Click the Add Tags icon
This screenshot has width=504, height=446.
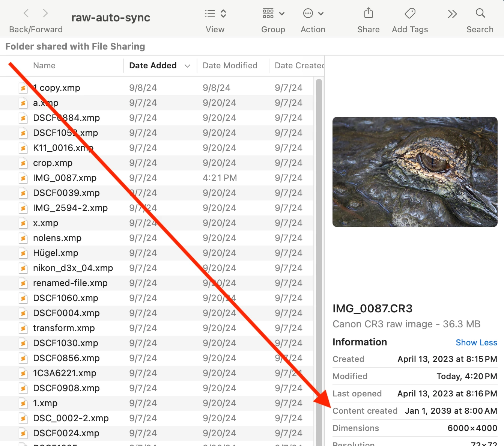point(410,14)
